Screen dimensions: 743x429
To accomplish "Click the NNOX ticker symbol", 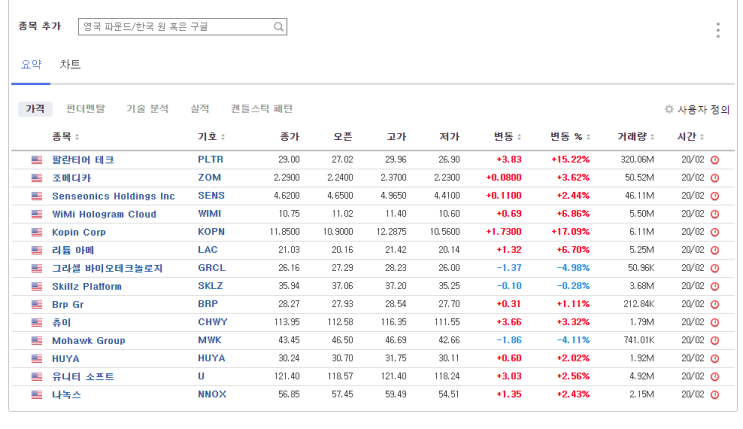I will click(x=212, y=394).
